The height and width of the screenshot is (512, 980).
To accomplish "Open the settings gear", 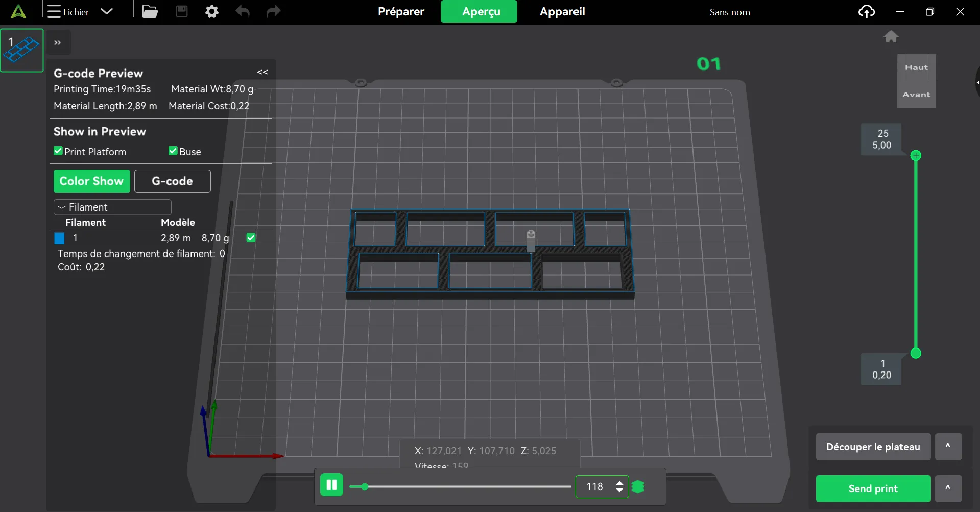I will point(211,11).
